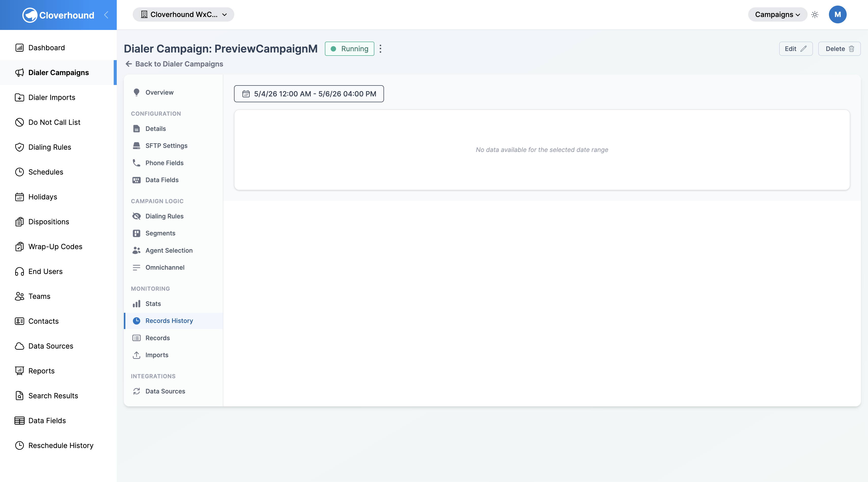Click the Stats bar chart icon
The image size is (868, 482).
click(137, 304)
